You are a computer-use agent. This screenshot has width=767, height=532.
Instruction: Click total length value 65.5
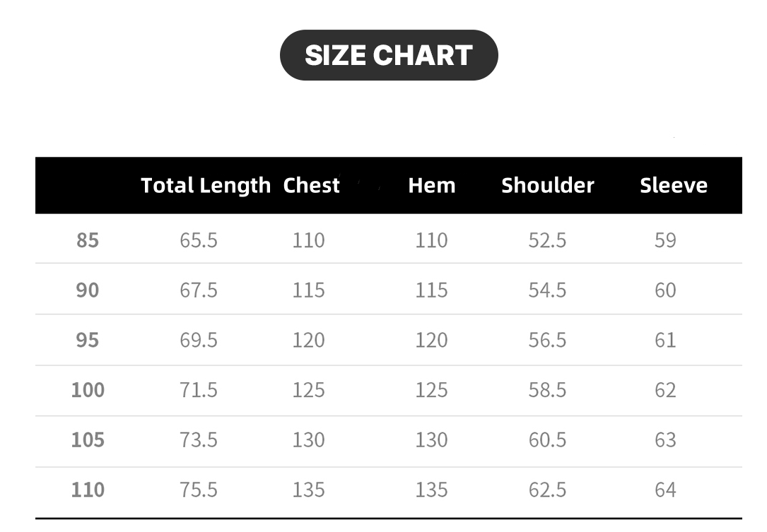(199, 240)
